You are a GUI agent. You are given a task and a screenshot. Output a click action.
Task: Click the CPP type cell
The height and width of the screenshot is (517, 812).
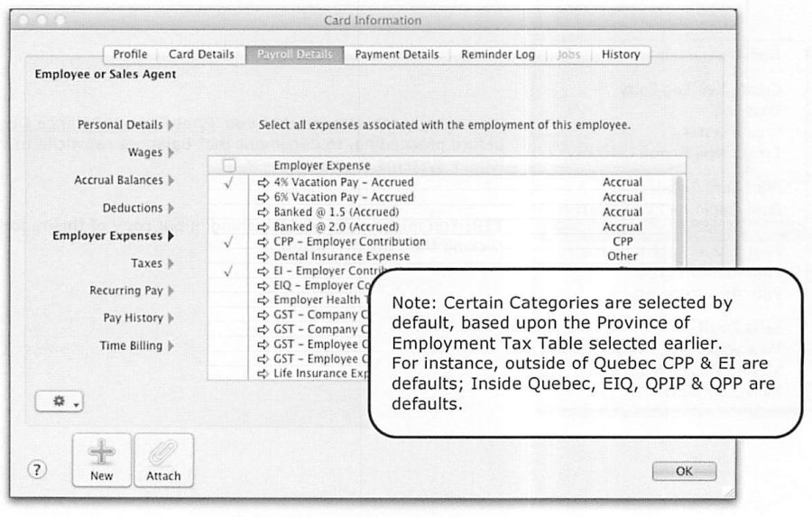click(x=623, y=242)
